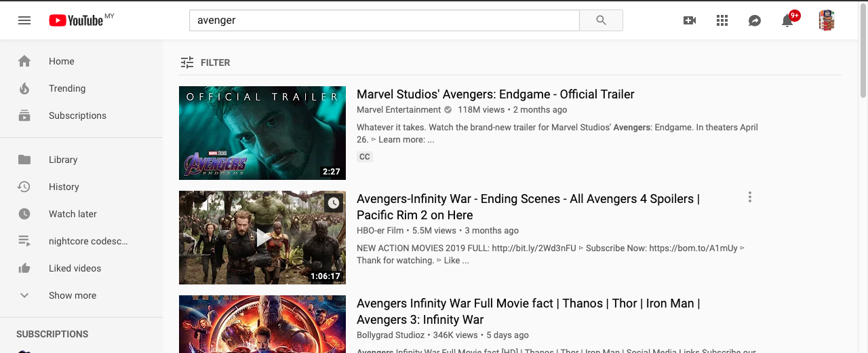Click the nightcore playlist icon
Screen dimensions: 868x353
tap(24, 241)
